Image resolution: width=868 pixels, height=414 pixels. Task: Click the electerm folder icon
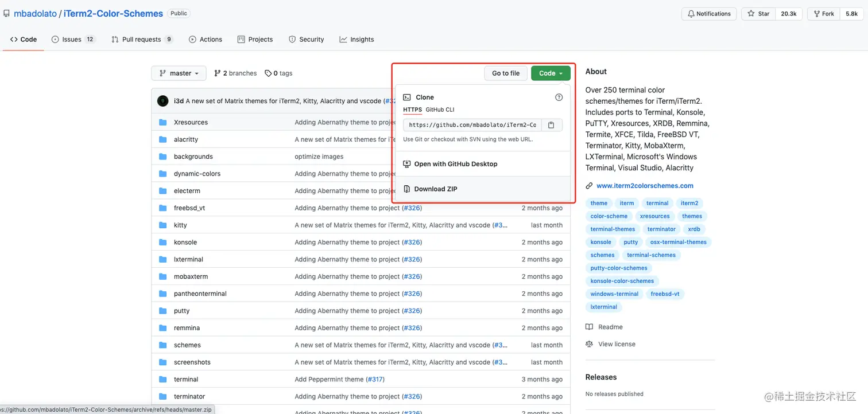pos(162,191)
